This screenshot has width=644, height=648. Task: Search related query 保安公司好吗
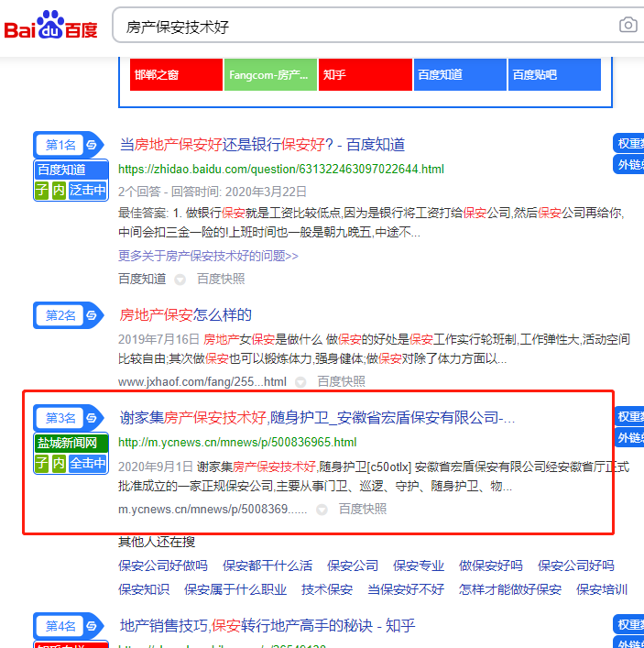576,566
